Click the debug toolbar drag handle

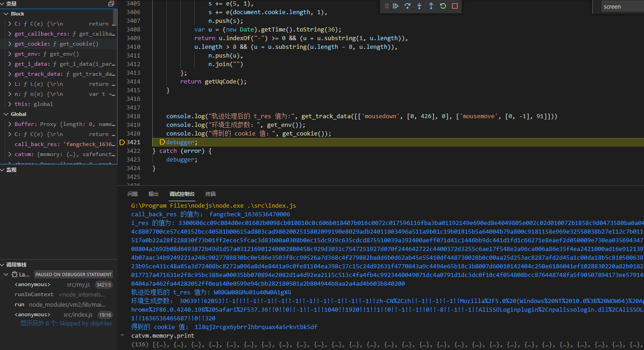386,6
